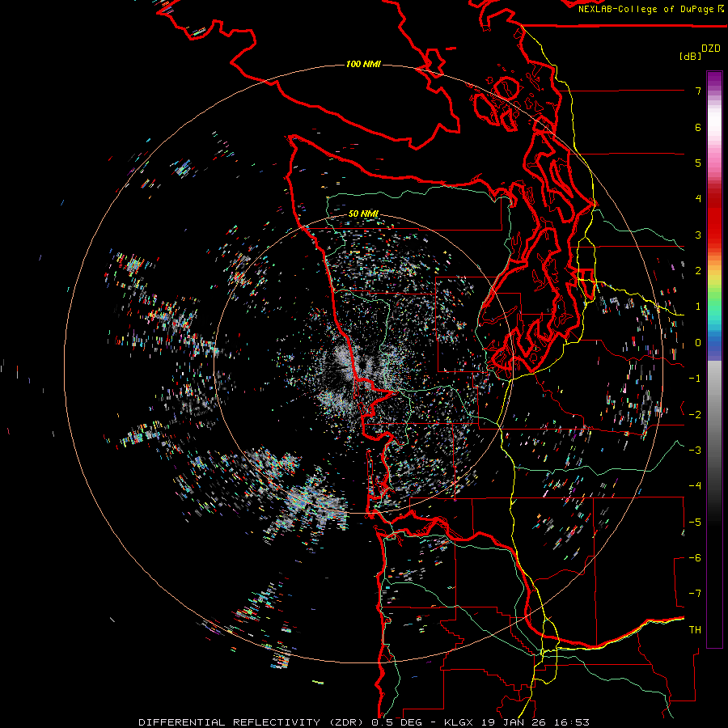Click the red band of the color bar
Image resolution: width=728 pixels, height=728 pixels.
714,218
